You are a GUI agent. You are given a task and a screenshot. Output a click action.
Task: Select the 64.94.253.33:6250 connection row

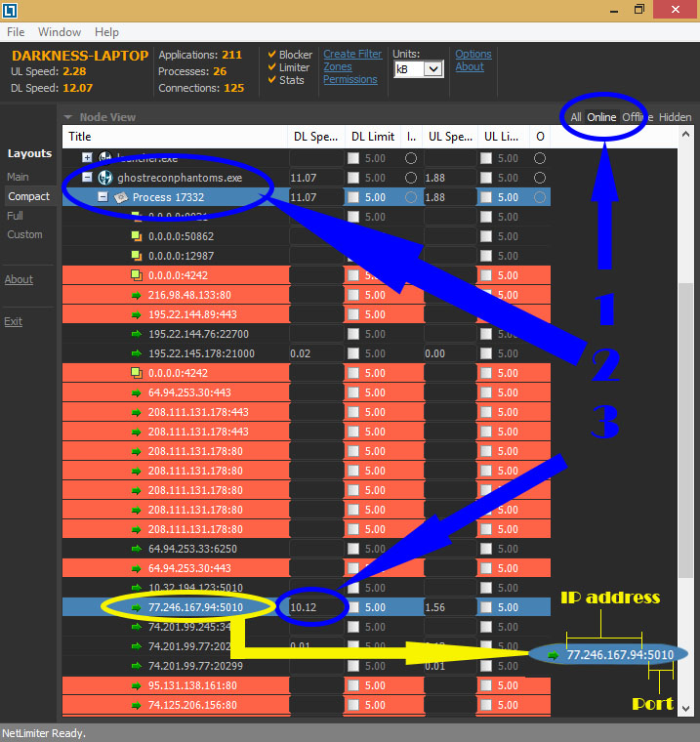tap(307, 549)
